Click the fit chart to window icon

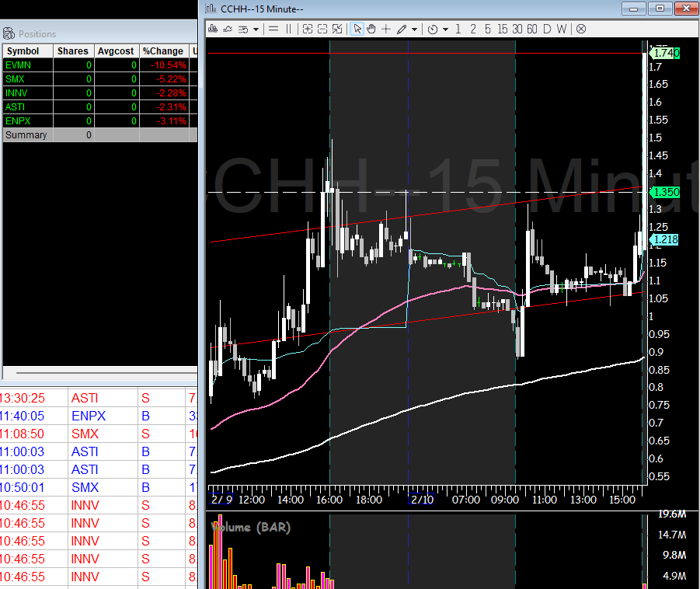[337, 29]
